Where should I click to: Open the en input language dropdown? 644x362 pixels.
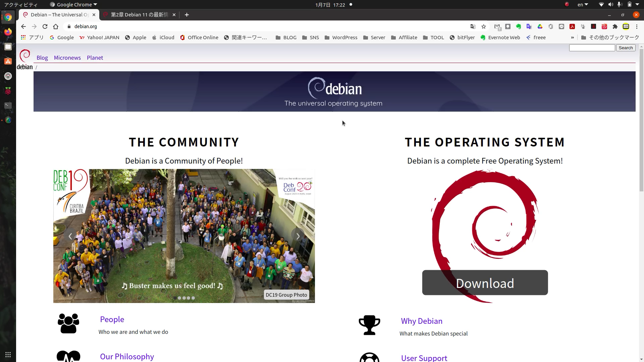coord(583,5)
